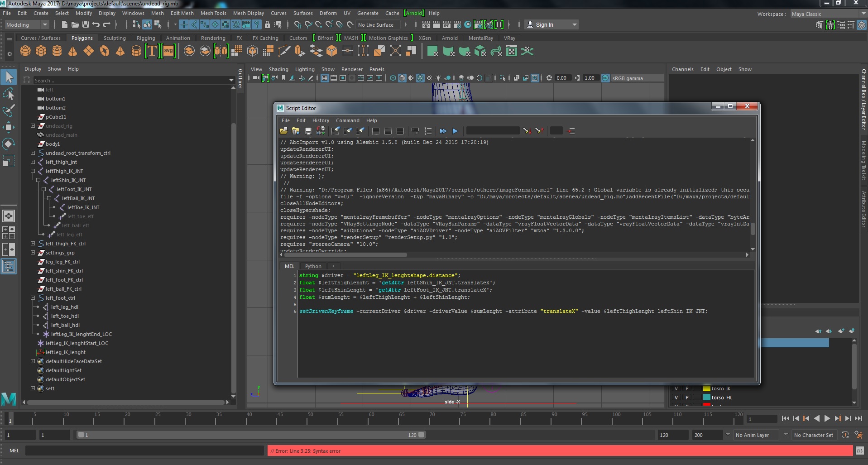Enable sRGB gamma in the viewport
The width and height of the screenshot is (868, 465).
605,78
